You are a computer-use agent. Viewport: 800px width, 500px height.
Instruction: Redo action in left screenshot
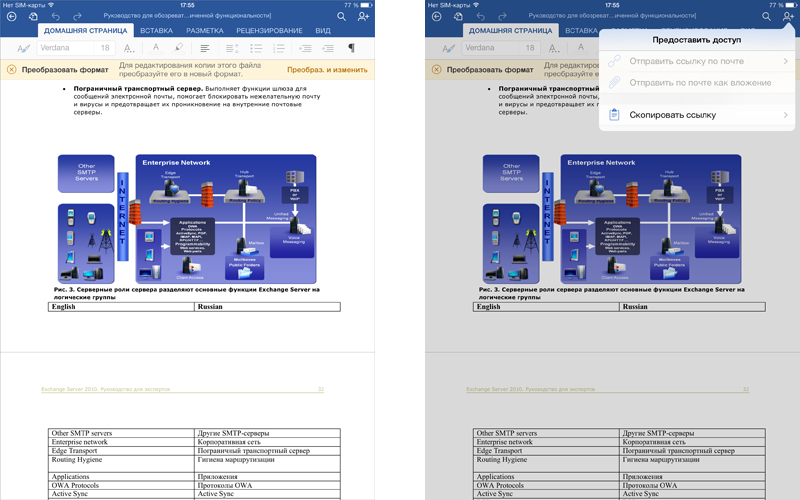pos(77,16)
